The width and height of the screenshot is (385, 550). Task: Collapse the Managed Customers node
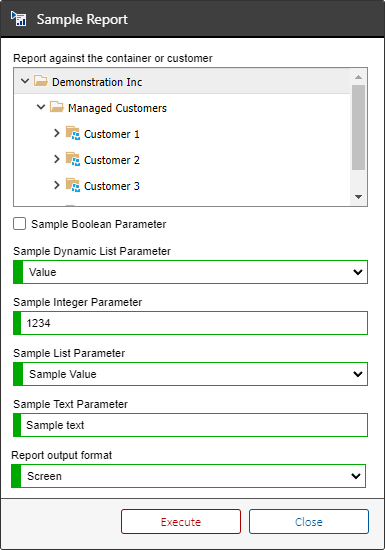tap(41, 107)
